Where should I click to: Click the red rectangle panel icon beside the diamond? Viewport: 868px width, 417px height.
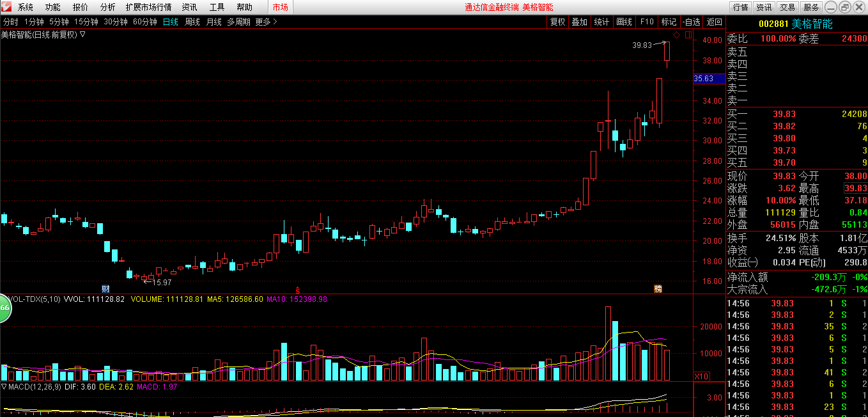pos(688,35)
